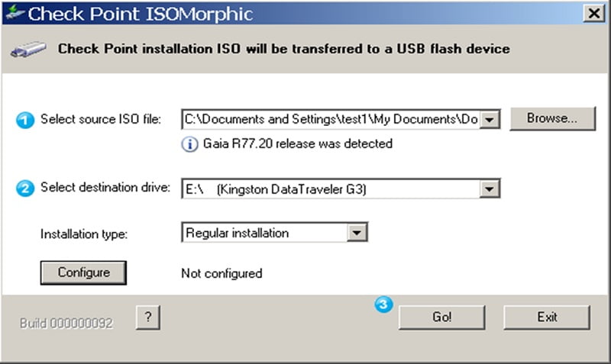Close the ISOMorphic window with X
Screen dimensions: 611x364
click(x=591, y=13)
